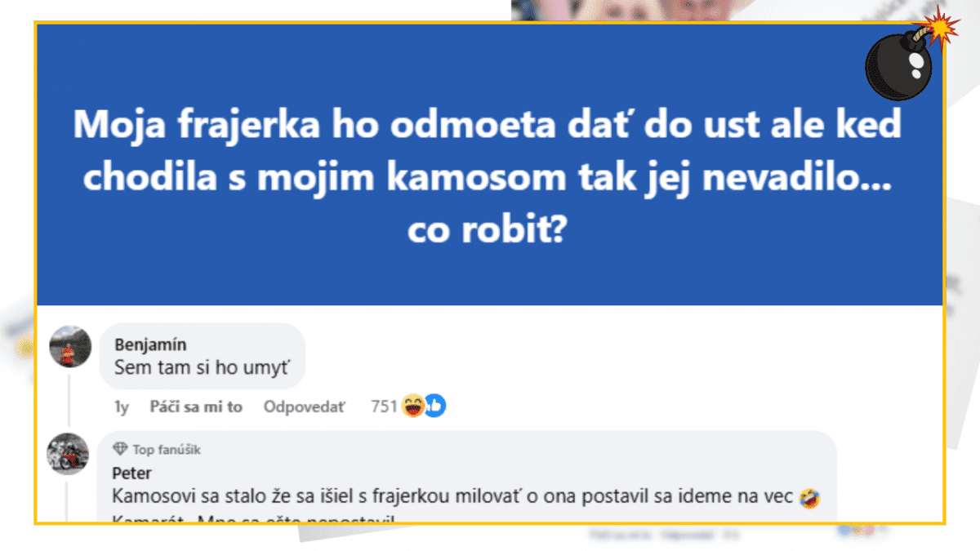Click the name Benjamín
The width and height of the screenshot is (980, 551).
(x=146, y=344)
